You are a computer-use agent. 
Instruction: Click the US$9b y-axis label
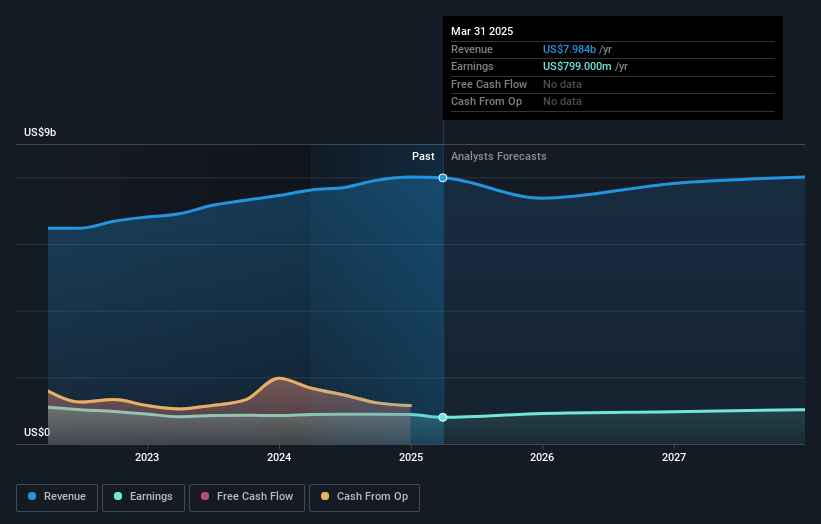pos(40,132)
